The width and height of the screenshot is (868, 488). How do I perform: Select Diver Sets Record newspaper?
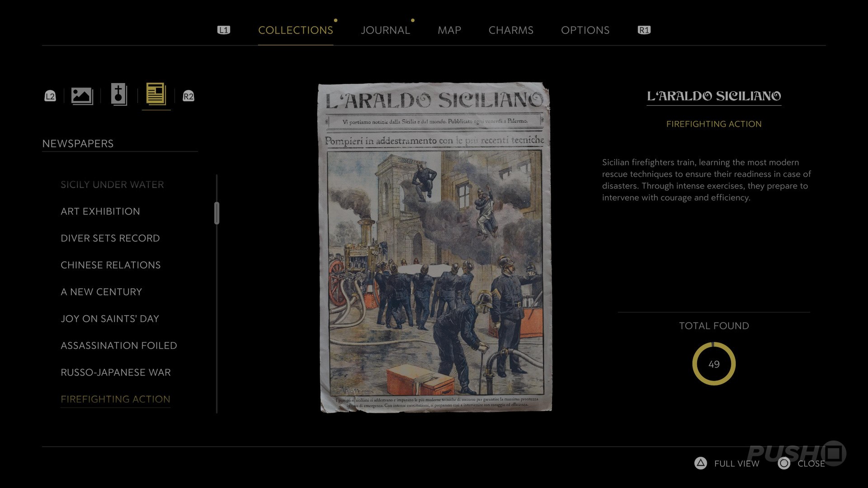(110, 238)
